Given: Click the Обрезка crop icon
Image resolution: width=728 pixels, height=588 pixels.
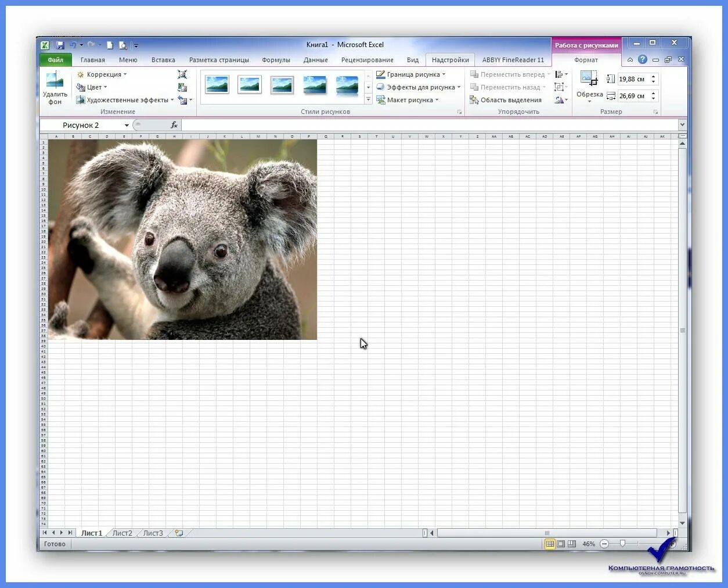Looking at the screenshot, I should pos(589,78).
